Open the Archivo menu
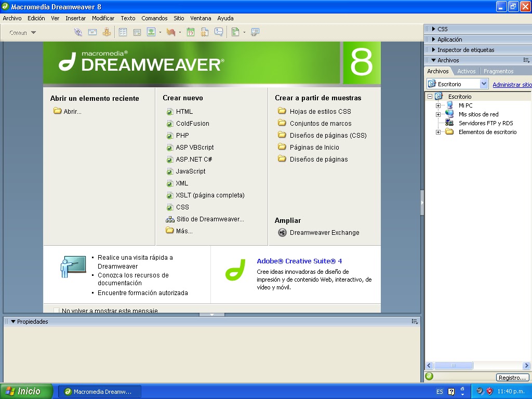532x399 pixels. click(12, 18)
